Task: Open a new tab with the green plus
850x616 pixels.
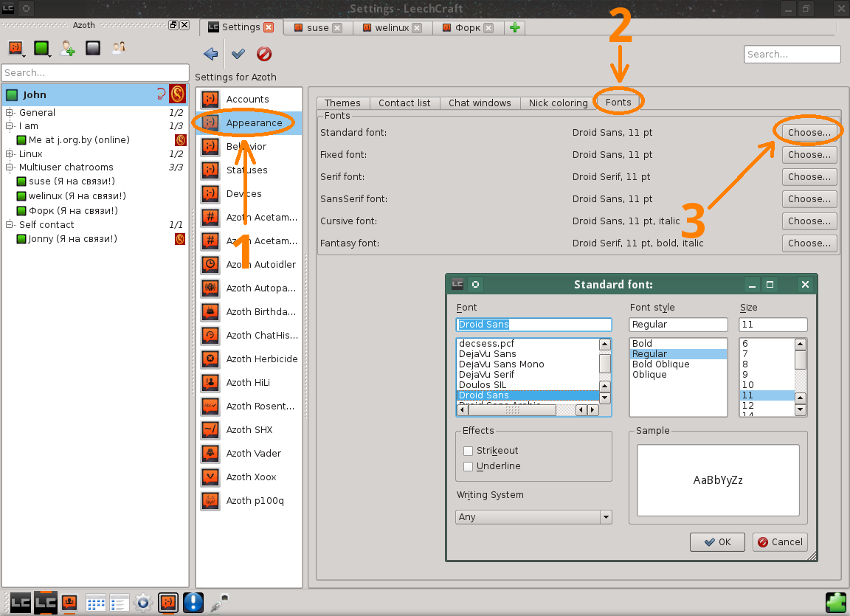Action: [x=514, y=27]
